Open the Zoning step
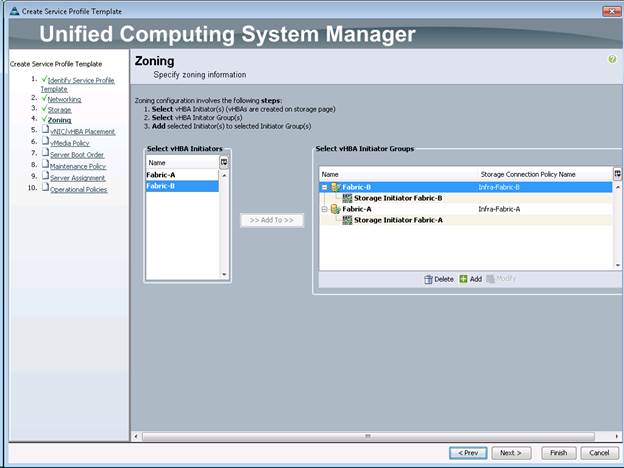The width and height of the screenshot is (624, 468). click(x=60, y=120)
